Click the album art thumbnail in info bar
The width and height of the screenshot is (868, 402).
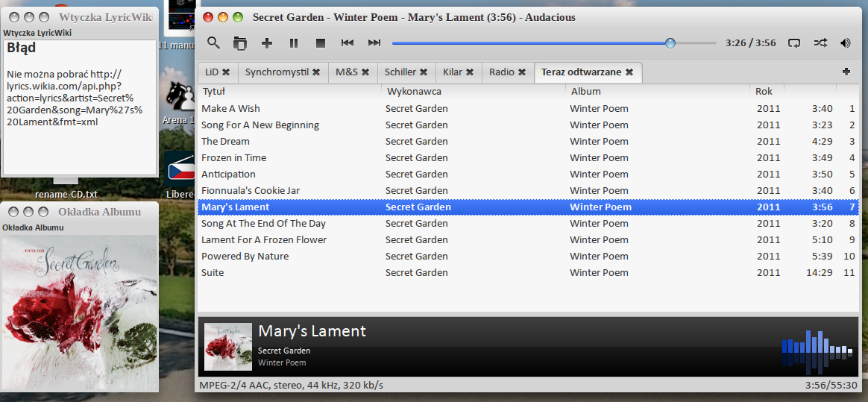(228, 347)
